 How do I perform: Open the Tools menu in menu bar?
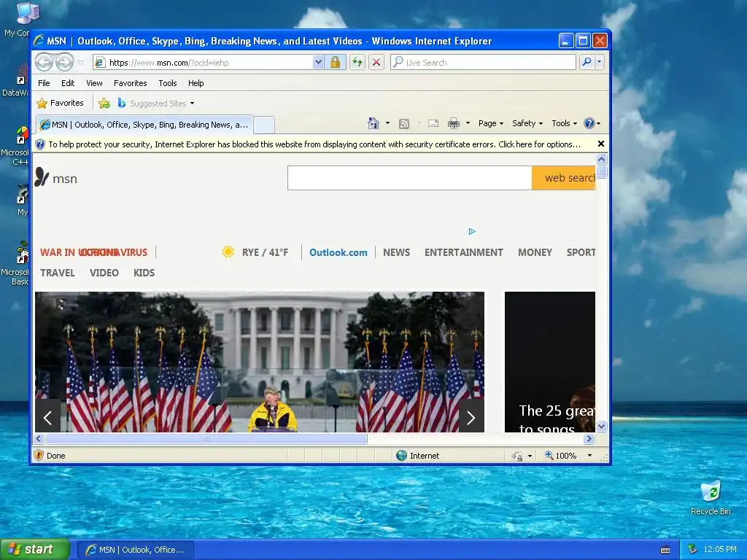pyautogui.click(x=168, y=83)
